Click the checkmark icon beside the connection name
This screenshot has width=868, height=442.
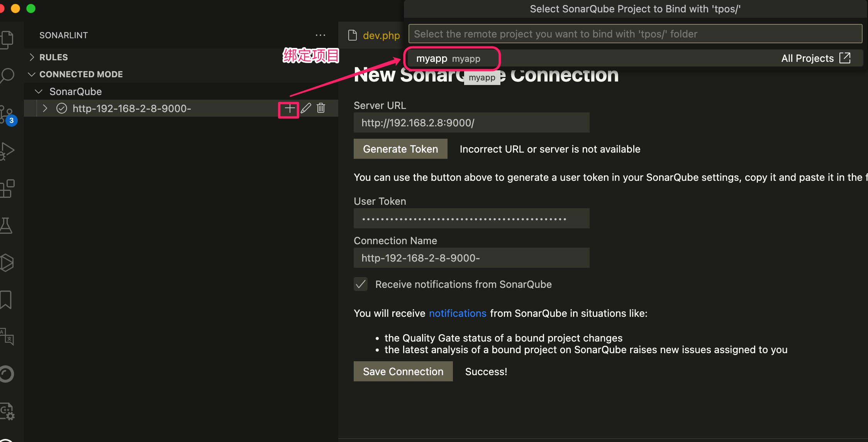[62, 108]
